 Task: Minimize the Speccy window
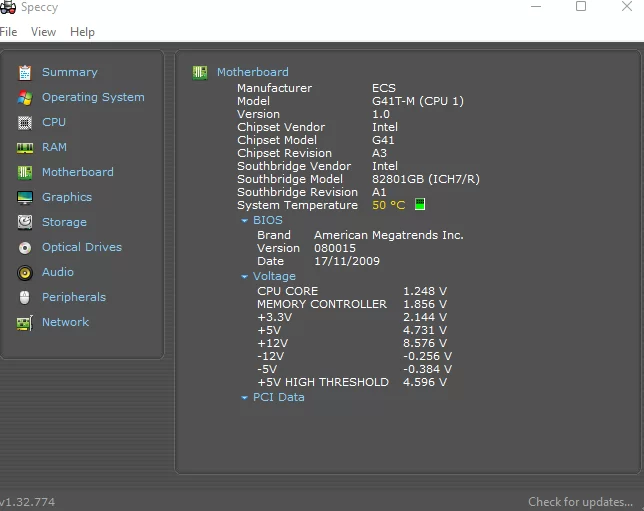536,6
